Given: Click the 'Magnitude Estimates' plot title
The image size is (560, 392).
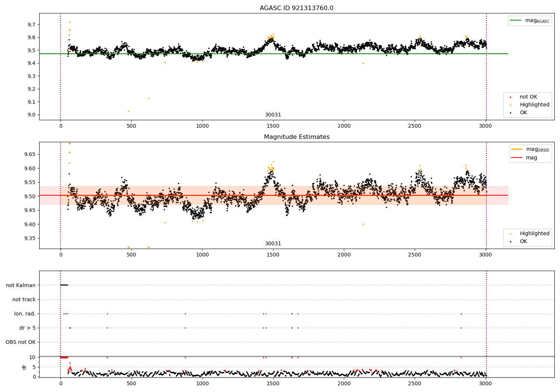Looking at the screenshot, I should pyautogui.click(x=296, y=137).
